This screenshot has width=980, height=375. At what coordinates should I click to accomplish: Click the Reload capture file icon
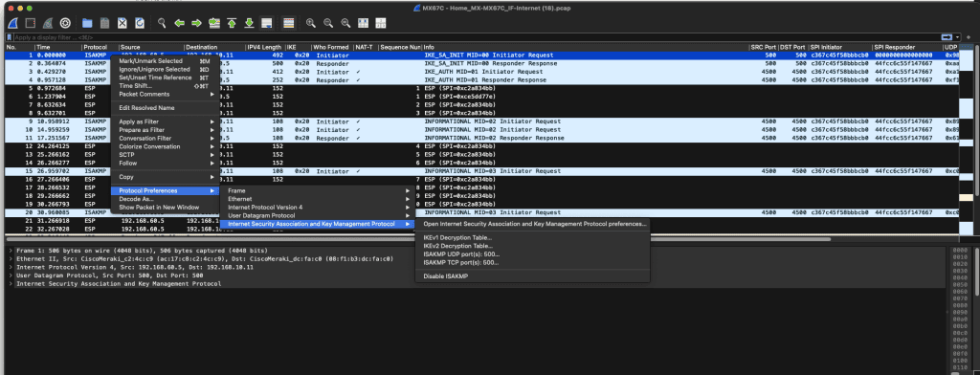(140, 23)
